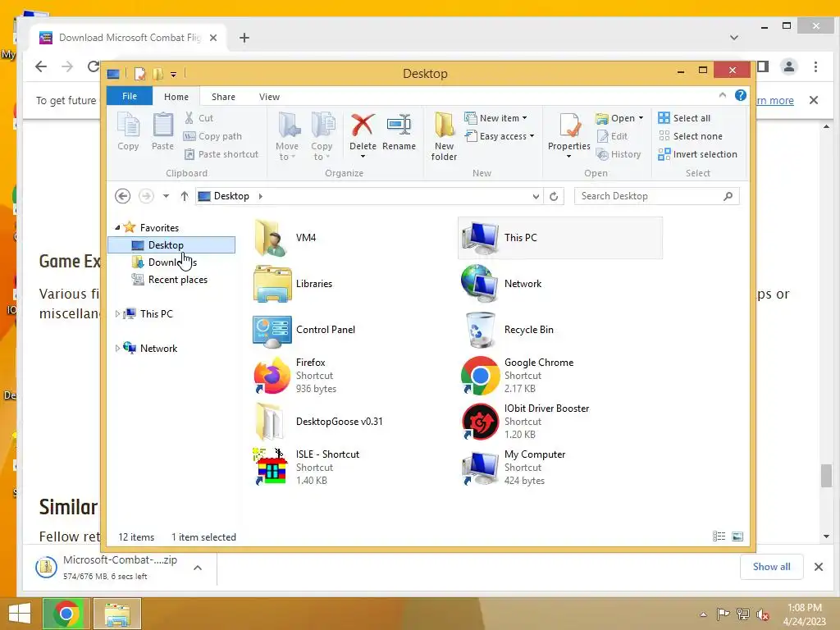Click the Paste icon in ribbon
This screenshot has height=630, width=840.
click(x=163, y=131)
